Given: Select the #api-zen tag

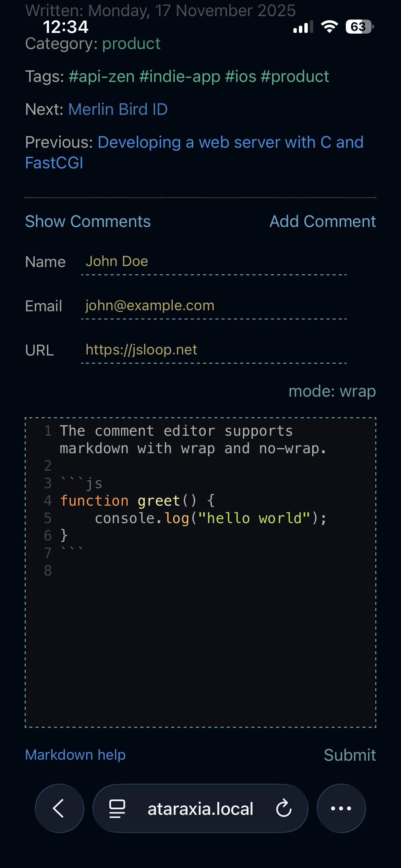Looking at the screenshot, I should tap(101, 76).
